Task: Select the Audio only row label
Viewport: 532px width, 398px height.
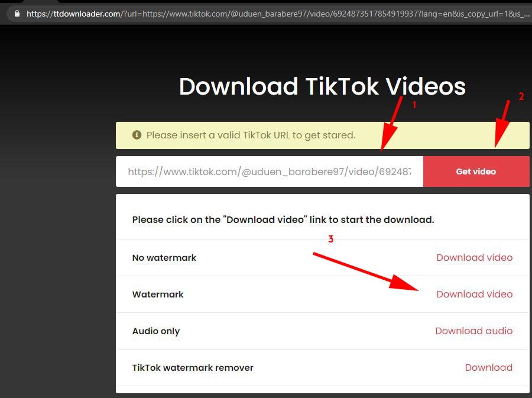Action: click(156, 331)
